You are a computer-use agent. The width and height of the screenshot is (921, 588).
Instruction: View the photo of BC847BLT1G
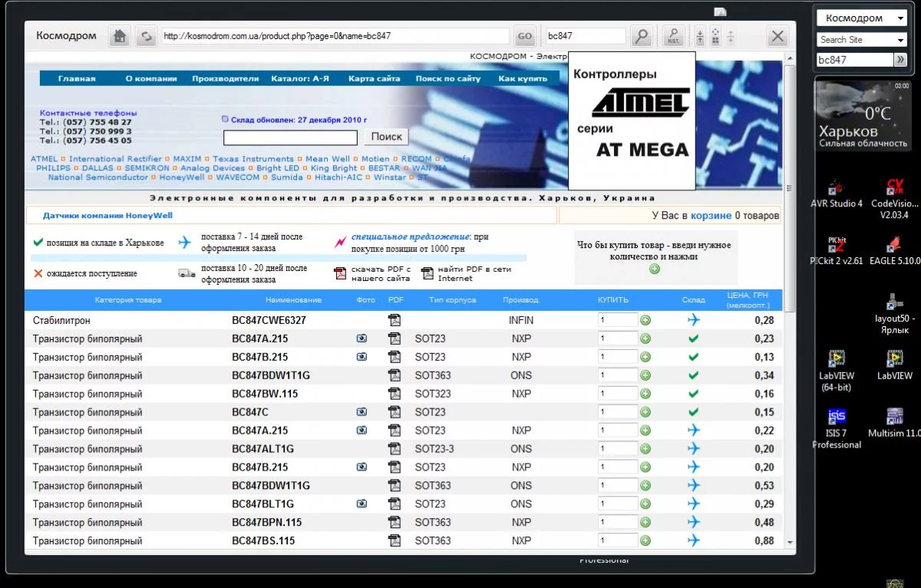click(361, 504)
